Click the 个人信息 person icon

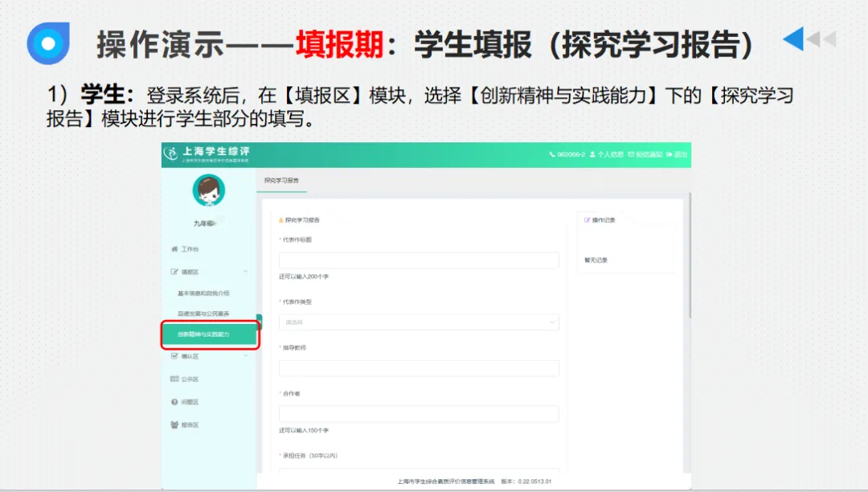tap(592, 155)
